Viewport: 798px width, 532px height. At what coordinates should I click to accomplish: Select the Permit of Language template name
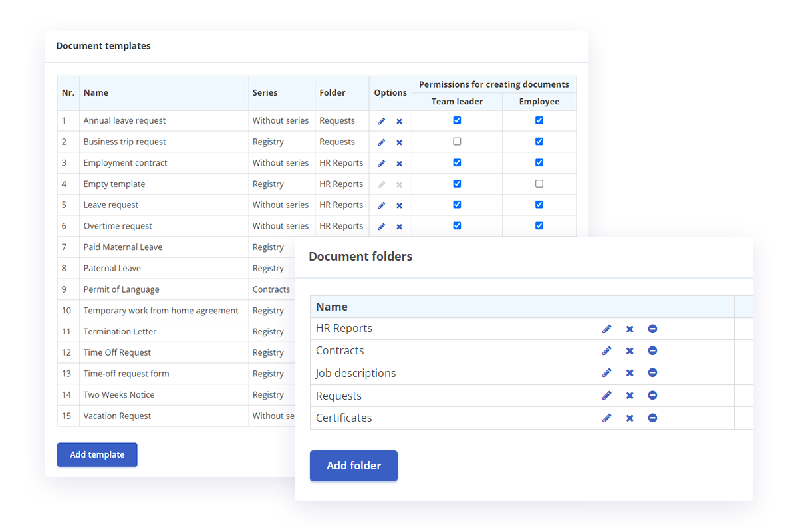point(122,290)
